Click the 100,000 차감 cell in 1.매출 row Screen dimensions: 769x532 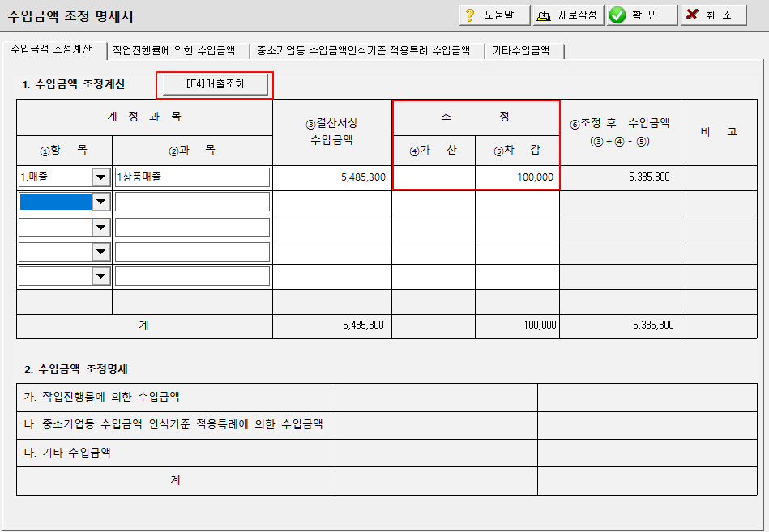518,177
